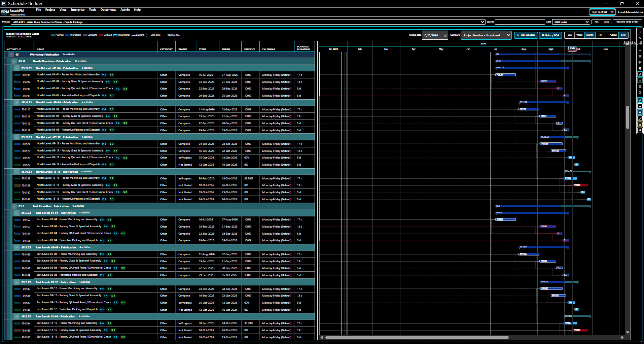Viewport: 644px width, 344px height.
Task: Toggle the Adjust mode button
Action: point(612,35)
